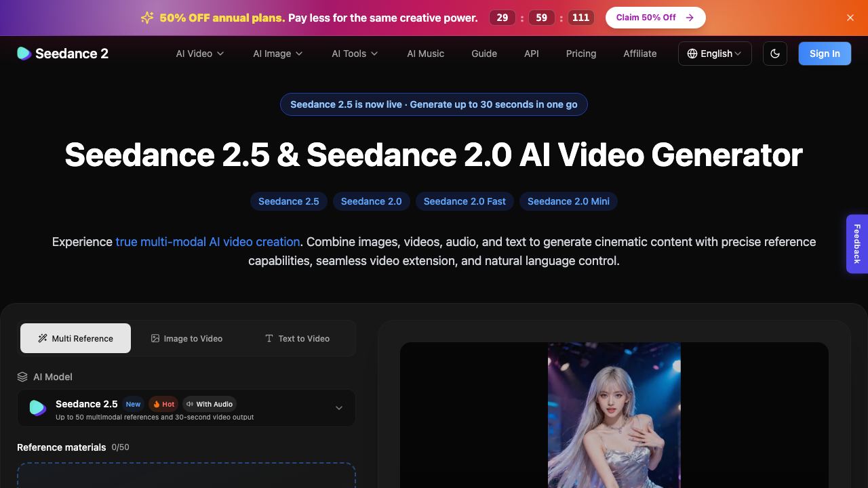Click the sparkle icon in promo banner
The image size is (868, 488).
147,18
